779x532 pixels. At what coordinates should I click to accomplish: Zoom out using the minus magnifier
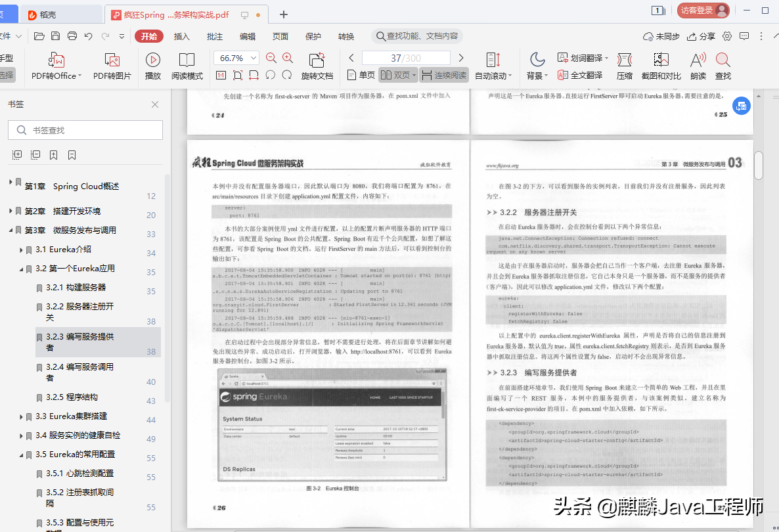pyautogui.click(x=271, y=58)
